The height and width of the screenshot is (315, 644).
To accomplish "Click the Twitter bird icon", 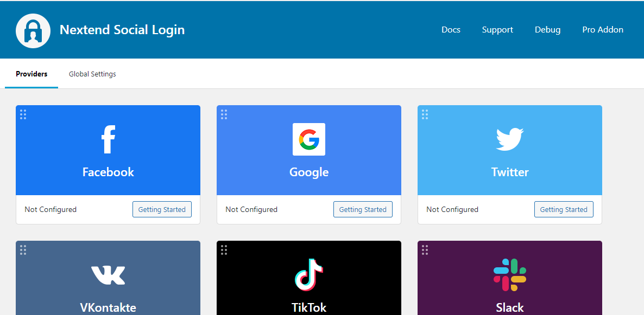I will [509, 139].
